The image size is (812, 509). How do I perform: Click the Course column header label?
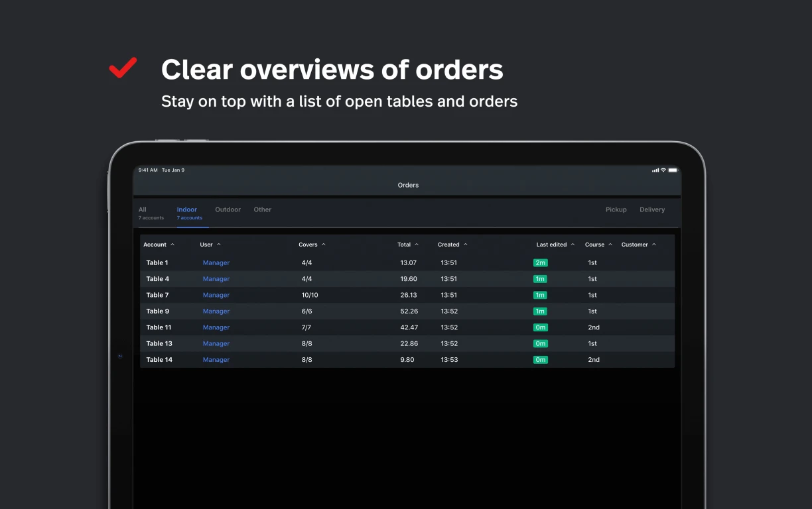click(595, 245)
